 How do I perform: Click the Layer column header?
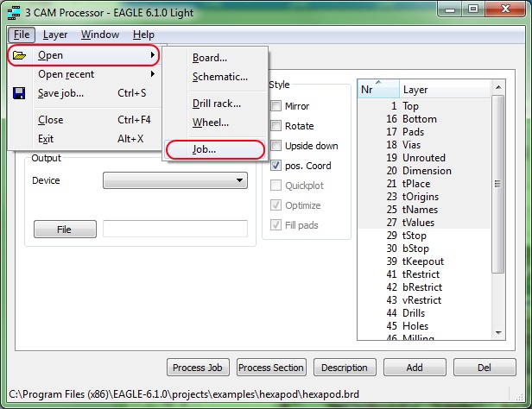[x=445, y=89]
